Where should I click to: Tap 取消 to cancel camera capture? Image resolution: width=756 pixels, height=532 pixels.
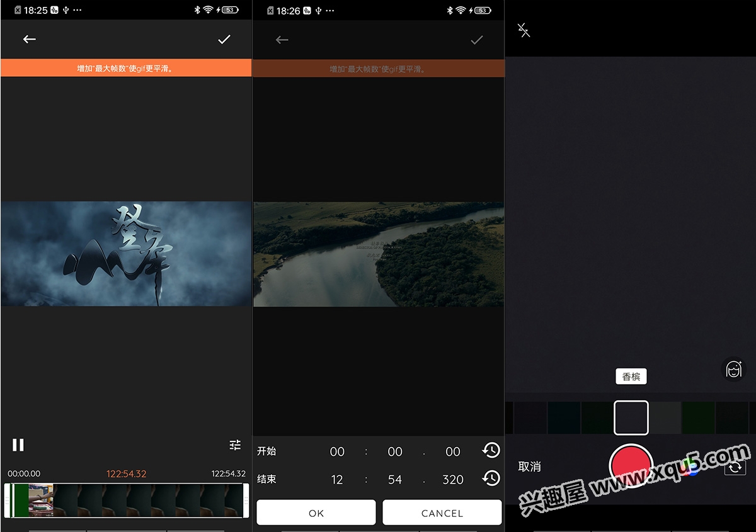pyautogui.click(x=529, y=467)
